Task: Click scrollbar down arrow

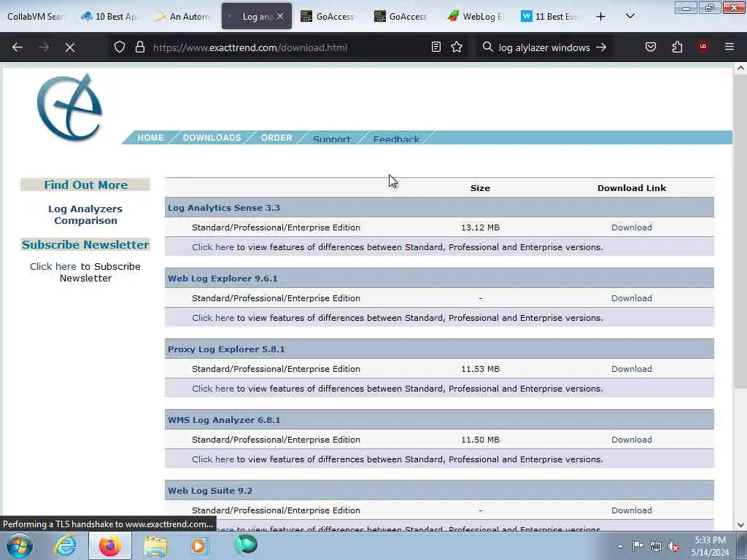Action: (x=740, y=525)
